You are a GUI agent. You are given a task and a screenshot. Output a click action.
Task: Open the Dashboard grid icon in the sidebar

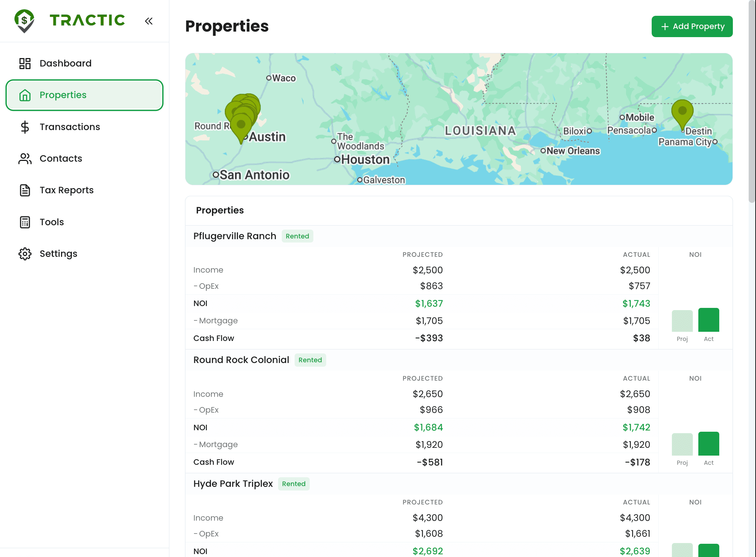tap(25, 63)
